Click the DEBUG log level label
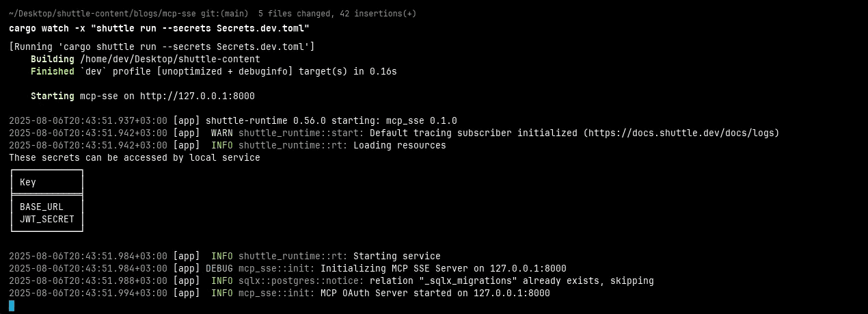This screenshot has height=314, width=868. coord(219,268)
